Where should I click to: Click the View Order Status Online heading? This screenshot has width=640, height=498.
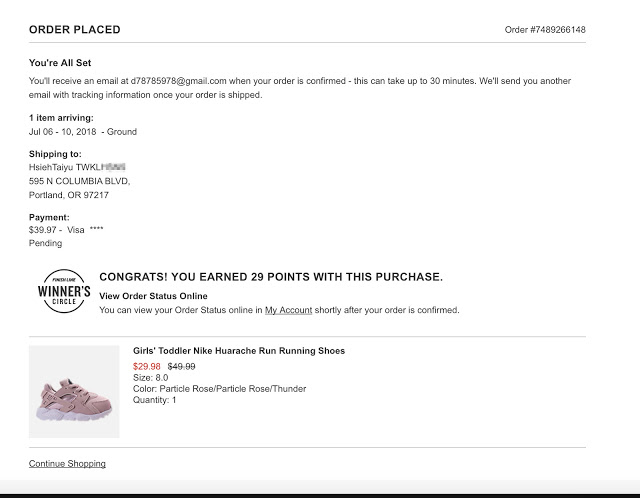coord(153,296)
